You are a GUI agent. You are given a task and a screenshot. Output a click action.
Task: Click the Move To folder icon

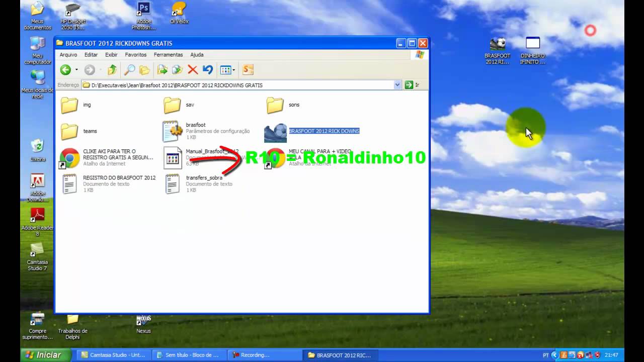[x=162, y=70]
